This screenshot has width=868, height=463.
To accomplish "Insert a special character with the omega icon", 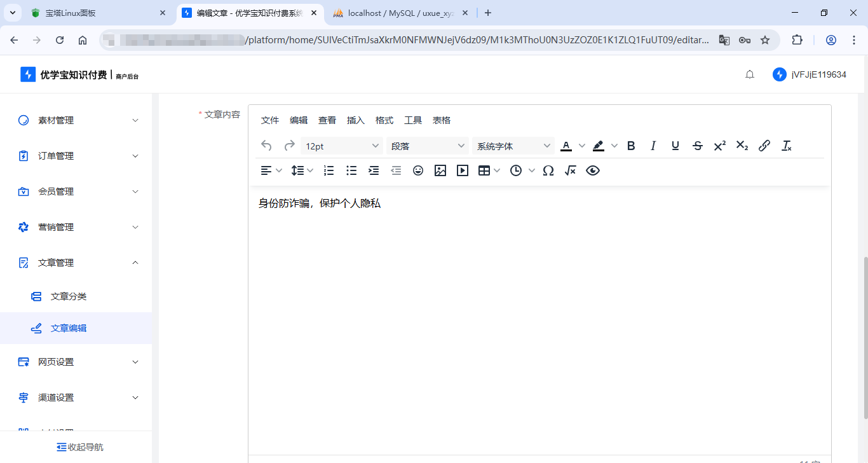I will 548,170.
